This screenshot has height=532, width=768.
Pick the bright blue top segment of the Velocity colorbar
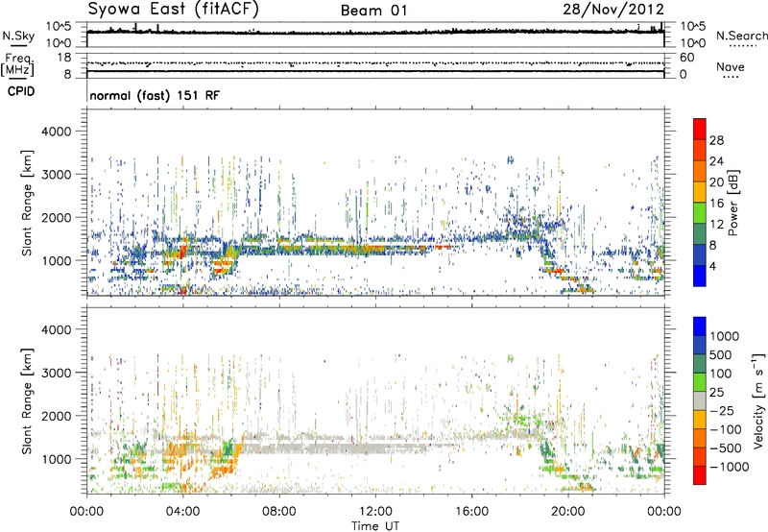pyautogui.click(x=700, y=326)
